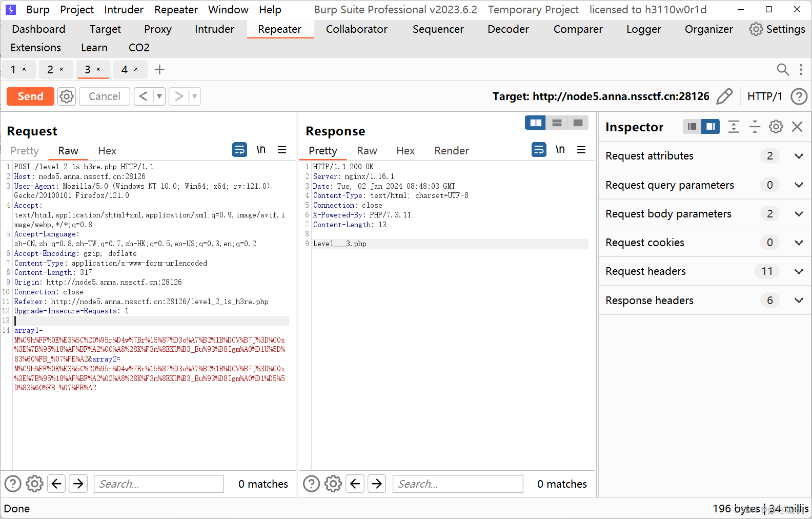Switch to Repeater tab 4

coord(125,69)
